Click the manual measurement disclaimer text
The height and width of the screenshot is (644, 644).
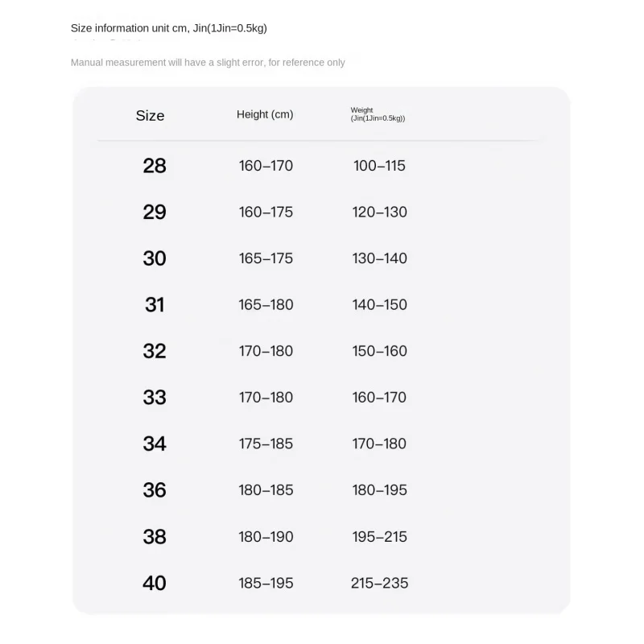[208, 63]
